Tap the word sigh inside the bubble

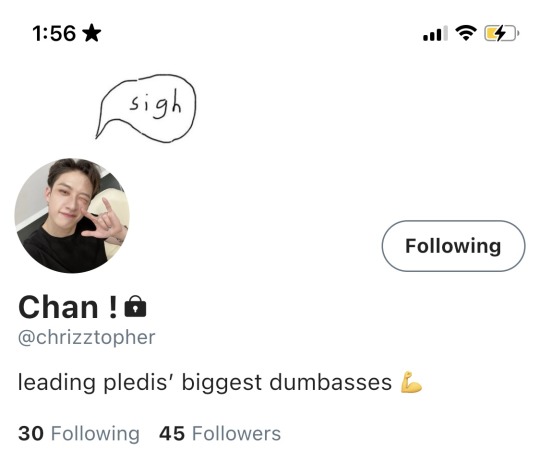[x=155, y=103]
